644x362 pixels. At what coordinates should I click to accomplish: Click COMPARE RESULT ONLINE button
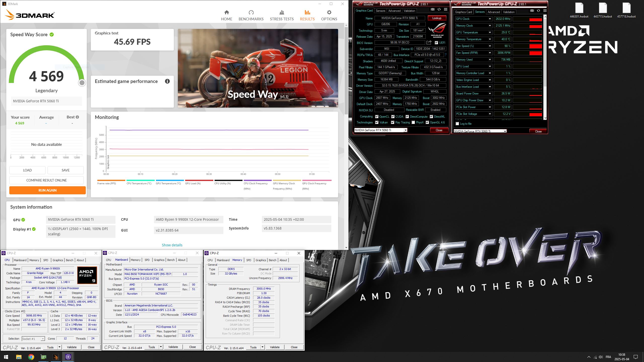[47, 180]
